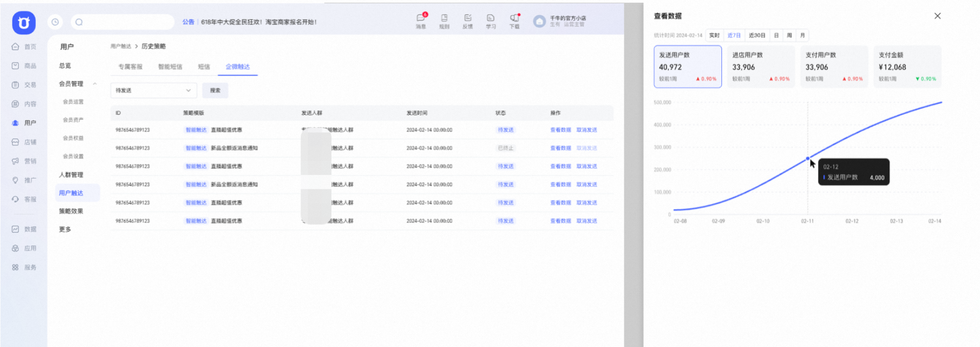Click the shop avatar icon
980x347 pixels.
pyautogui.click(x=539, y=21)
